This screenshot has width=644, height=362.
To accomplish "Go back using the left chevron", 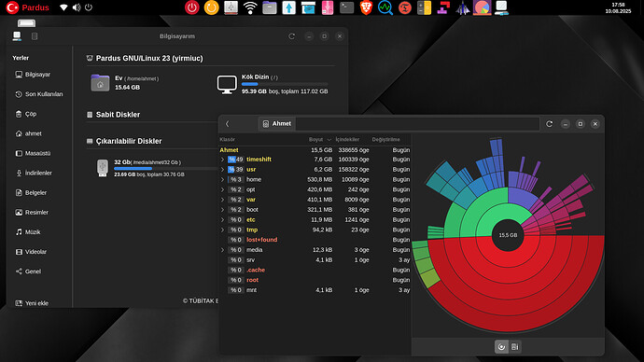I will [227, 123].
